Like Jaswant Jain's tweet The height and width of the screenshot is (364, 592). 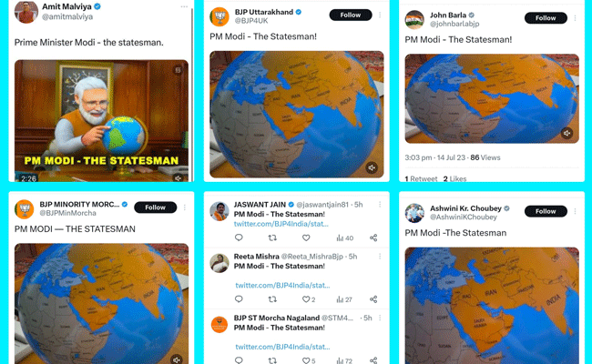306,238
